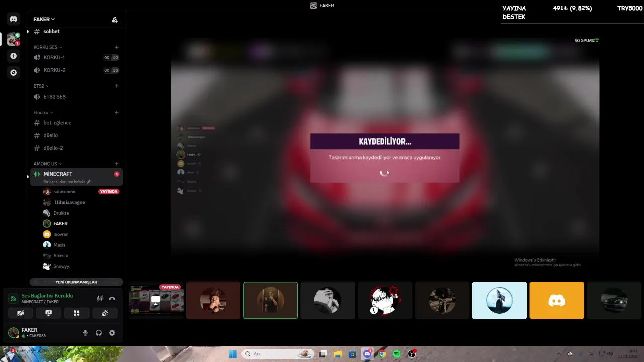Click user FAKER in voice channel list
Image resolution: width=644 pixels, height=362 pixels.
[60, 224]
